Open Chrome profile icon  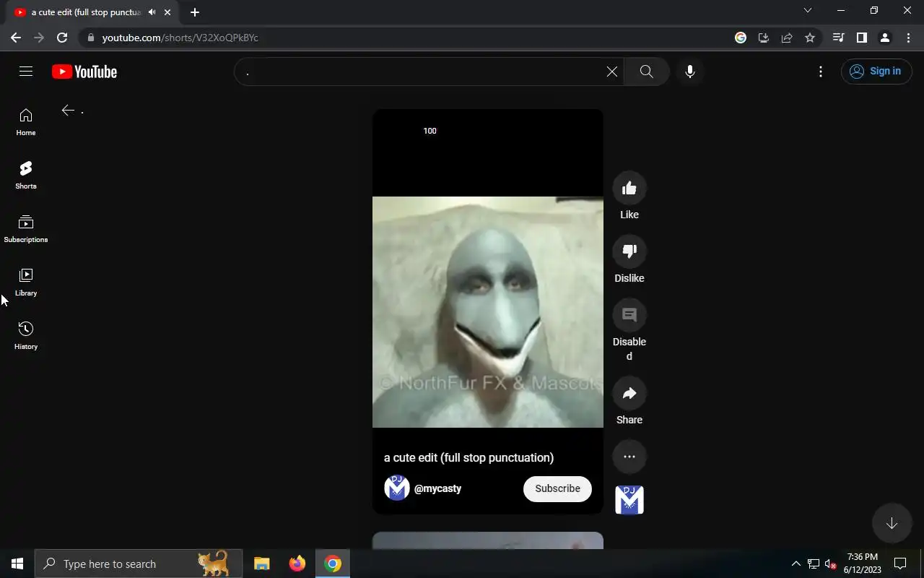pos(885,38)
